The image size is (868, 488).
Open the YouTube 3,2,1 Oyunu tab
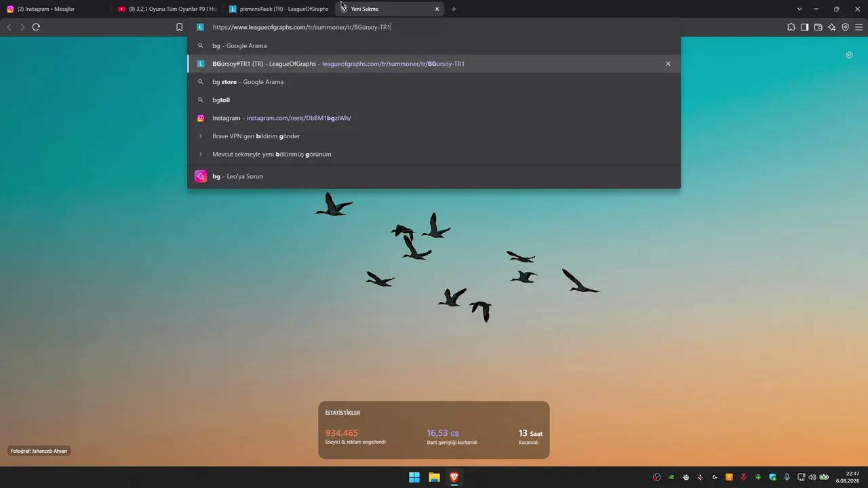tap(167, 9)
